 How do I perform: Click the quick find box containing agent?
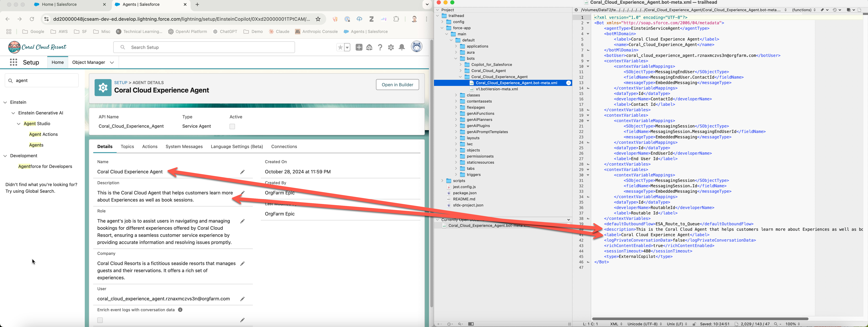(41, 81)
